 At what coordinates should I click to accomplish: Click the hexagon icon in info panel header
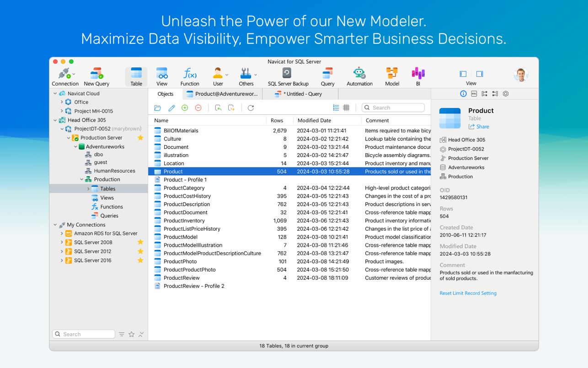(x=506, y=94)
